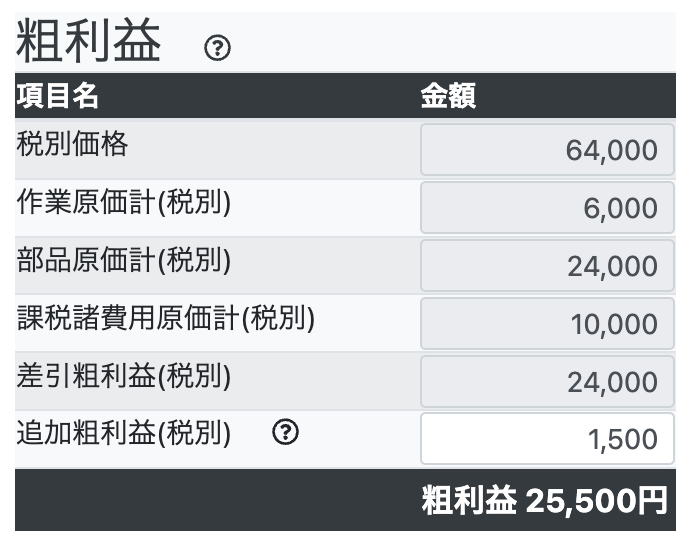The image size is (694, 548).
Task: Click the 追加粗利益(税別) row label
Action: click(123, 432)
